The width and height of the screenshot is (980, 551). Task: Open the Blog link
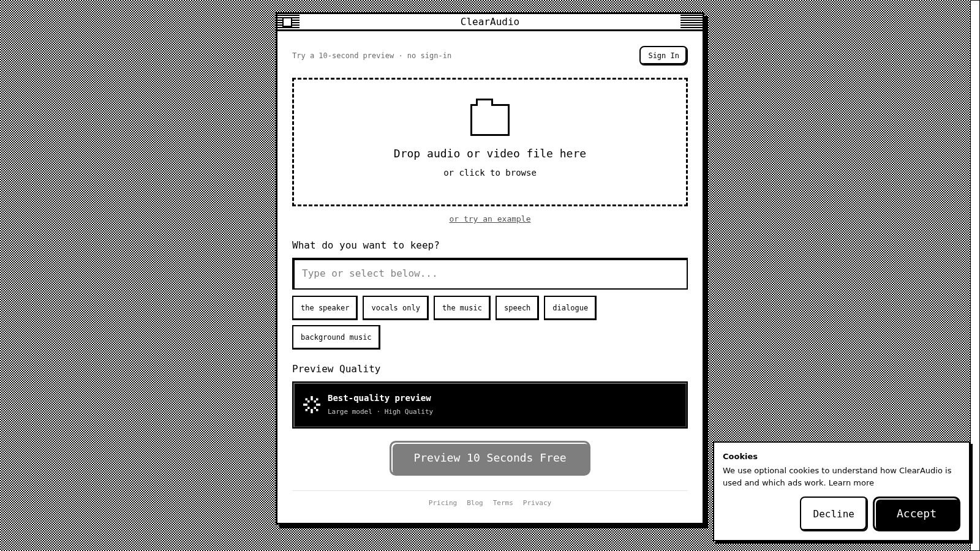[475, 503]
